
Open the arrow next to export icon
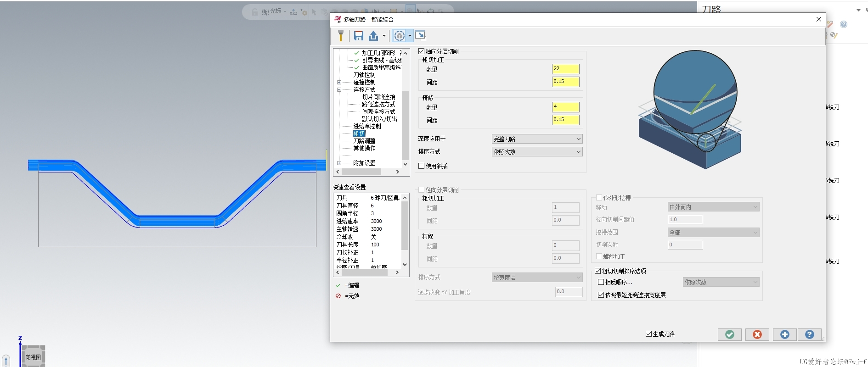click(384, 36)
